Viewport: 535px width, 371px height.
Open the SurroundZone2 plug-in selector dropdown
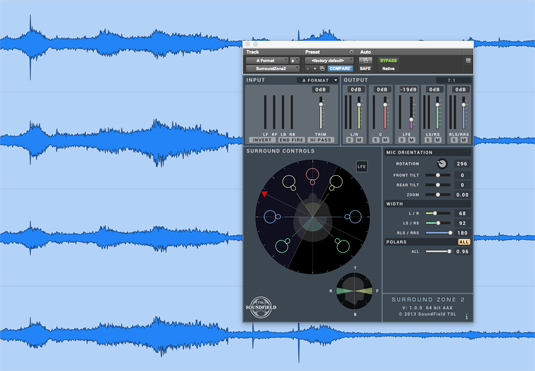[x=273, y=69]
